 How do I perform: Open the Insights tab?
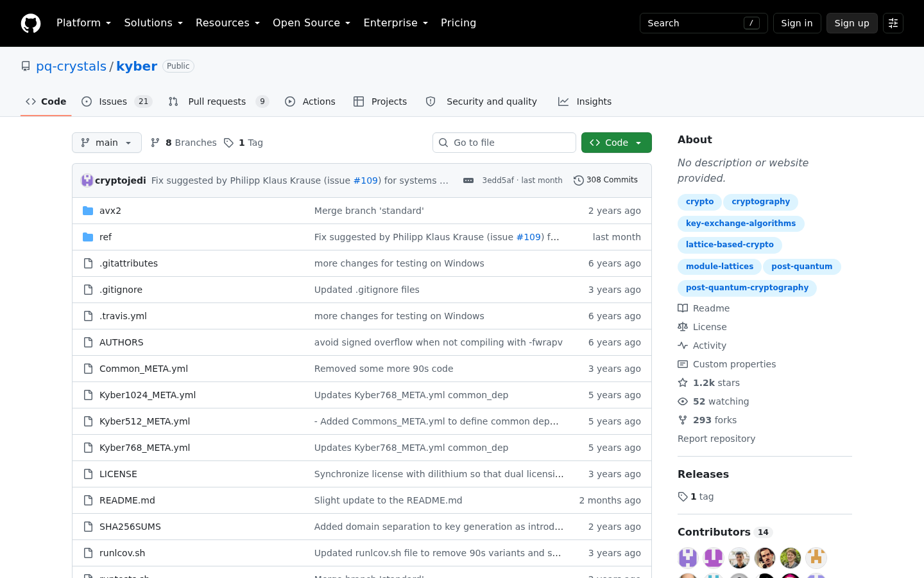point(585,101)
